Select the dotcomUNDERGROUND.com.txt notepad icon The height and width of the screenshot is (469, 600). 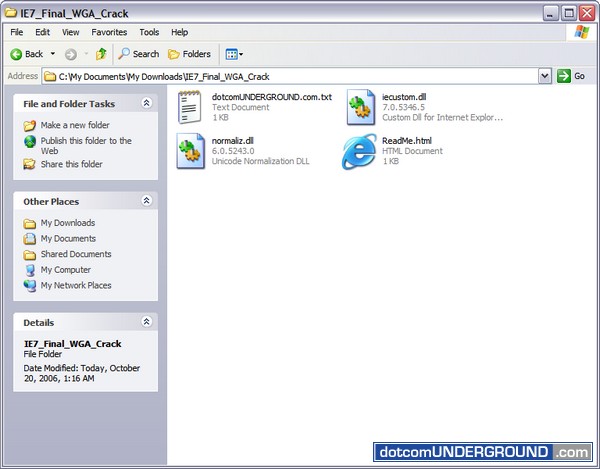189,107
